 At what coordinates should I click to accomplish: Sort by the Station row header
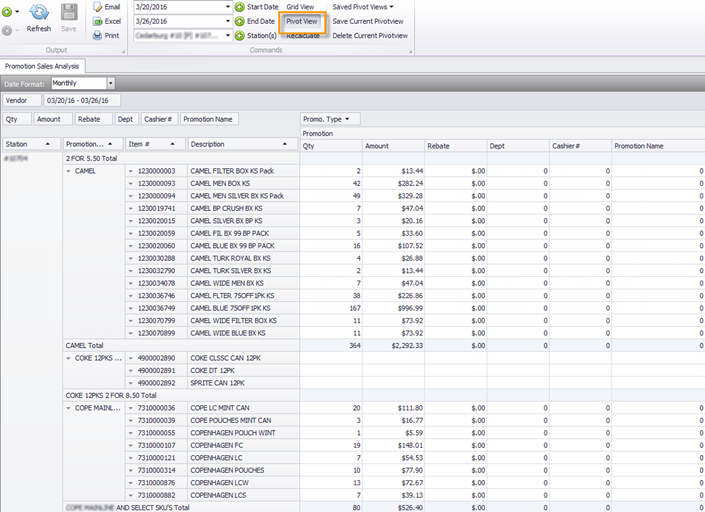point(31,144)
